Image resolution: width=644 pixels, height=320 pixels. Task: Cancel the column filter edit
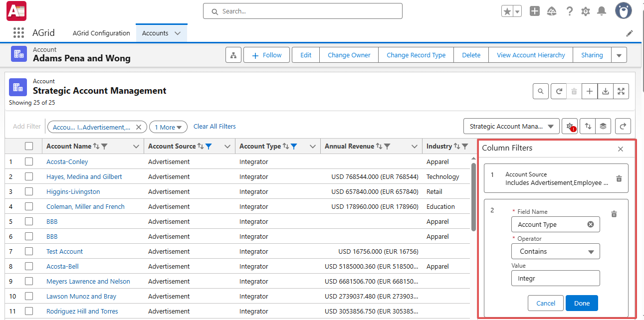[x=546, y=303]
